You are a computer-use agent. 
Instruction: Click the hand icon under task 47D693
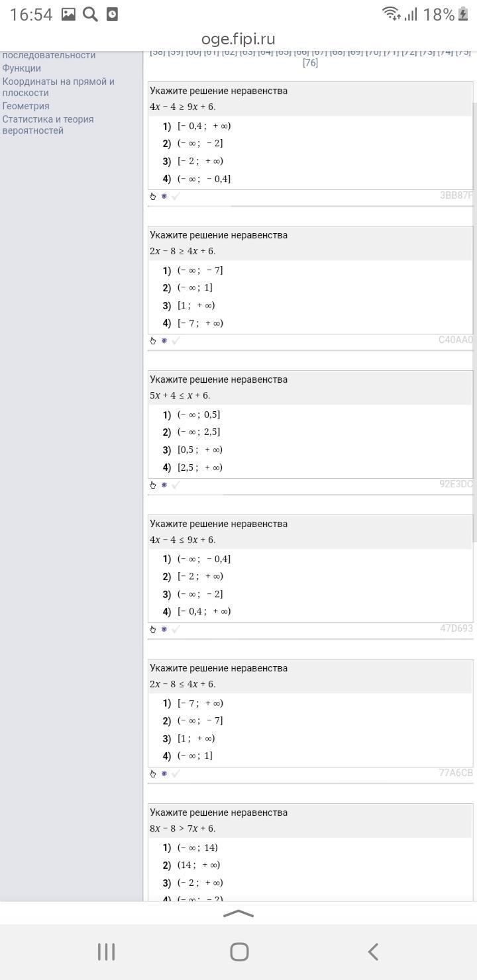pyautogui.click(x=153, y=629)
